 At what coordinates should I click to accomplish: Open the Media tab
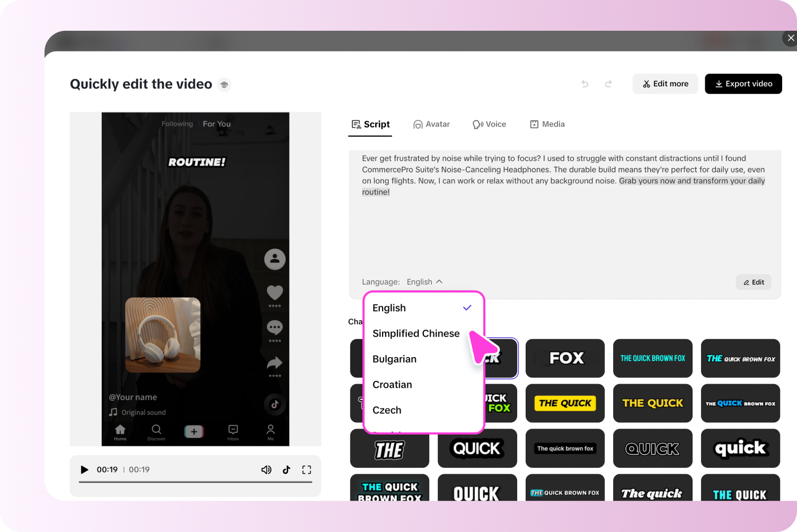[547, 125]
